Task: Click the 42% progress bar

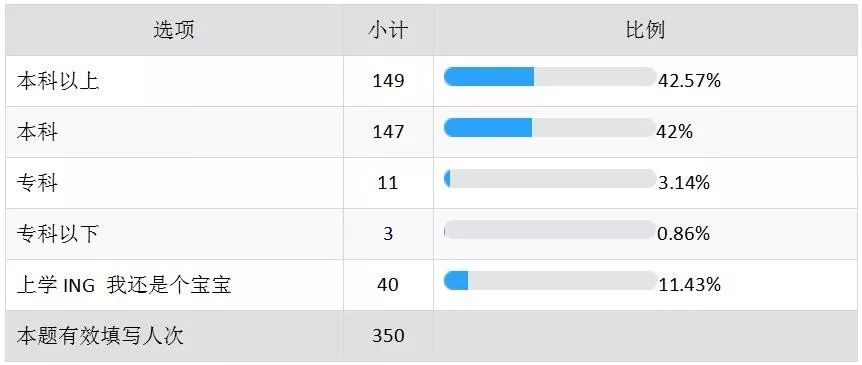Action: click(550, 128)
